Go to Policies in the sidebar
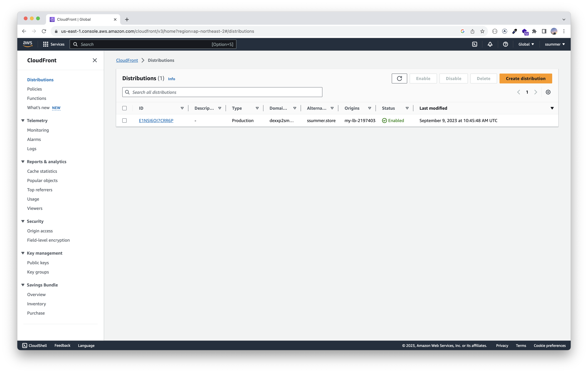Screen dimensions: 588x373 34,89
